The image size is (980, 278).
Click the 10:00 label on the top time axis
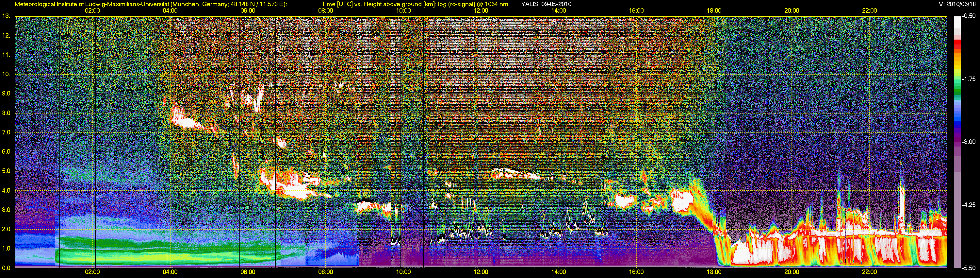tap(403, 11)
